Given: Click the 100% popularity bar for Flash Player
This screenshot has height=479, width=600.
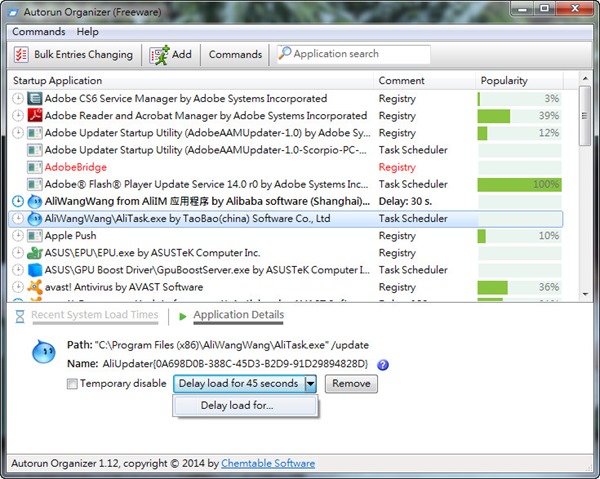Looking at the screenshot, I should (519, 184).
